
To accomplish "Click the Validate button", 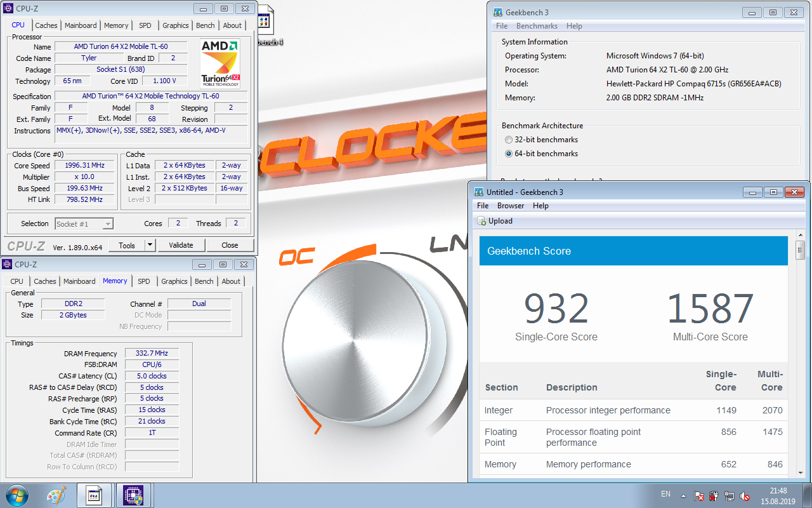I will (x=181, y=245).
